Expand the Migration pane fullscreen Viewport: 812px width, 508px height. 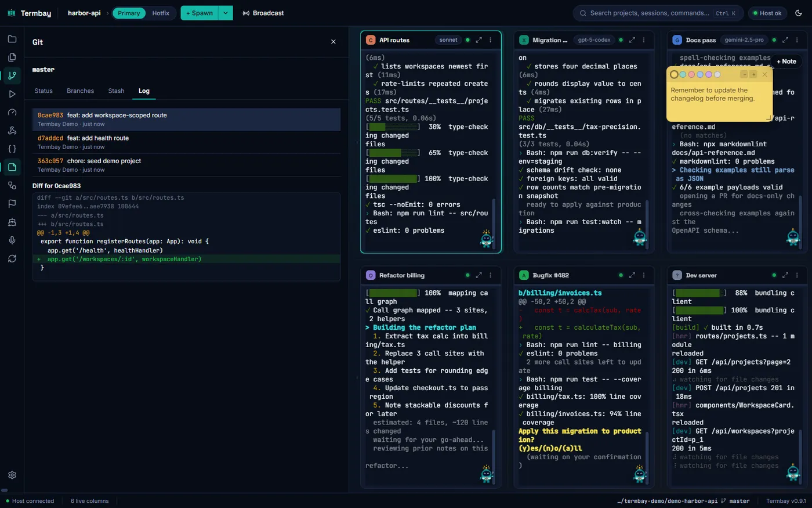point(632,40)
